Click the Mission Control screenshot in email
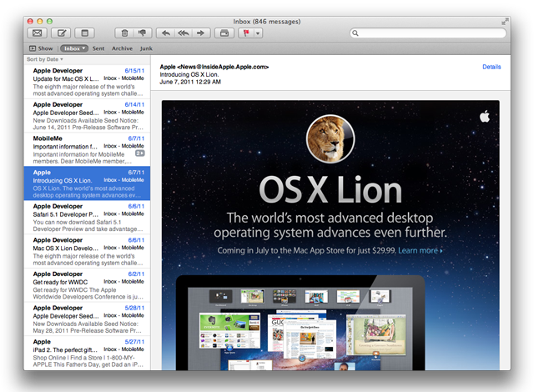This screenshot has height=392, width=534. [300, 323]
